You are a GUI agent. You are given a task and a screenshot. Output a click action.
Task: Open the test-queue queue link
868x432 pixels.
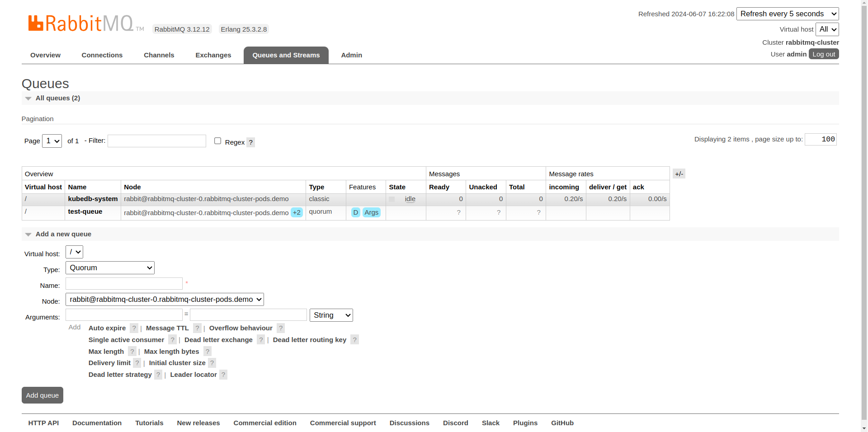tap(85, 211)
